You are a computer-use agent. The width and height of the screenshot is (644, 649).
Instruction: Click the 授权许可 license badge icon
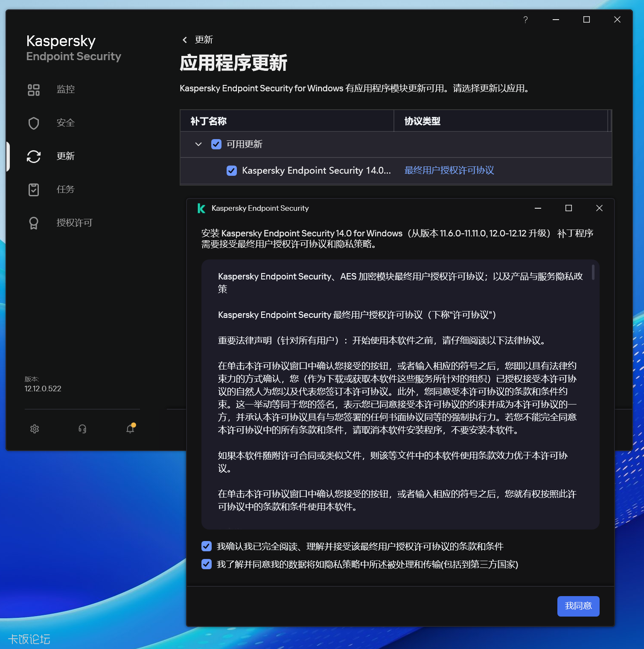pos(34,223)
